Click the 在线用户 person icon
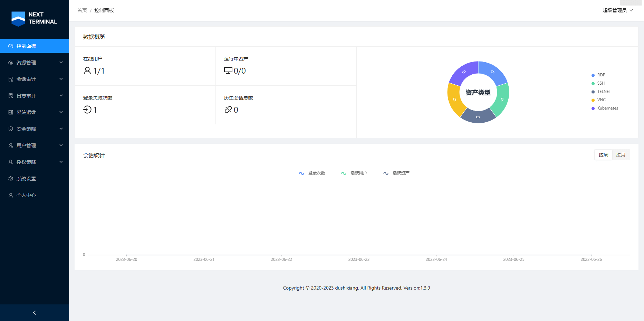The width and height of the screenshot is (644, 321). (x=87, y=71)
